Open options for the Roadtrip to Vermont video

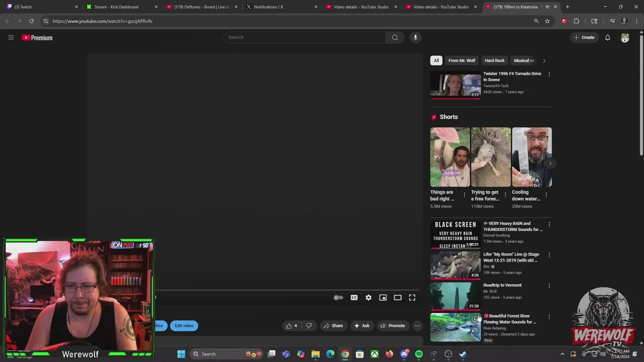pyautogui.click(x=549, y=286)
